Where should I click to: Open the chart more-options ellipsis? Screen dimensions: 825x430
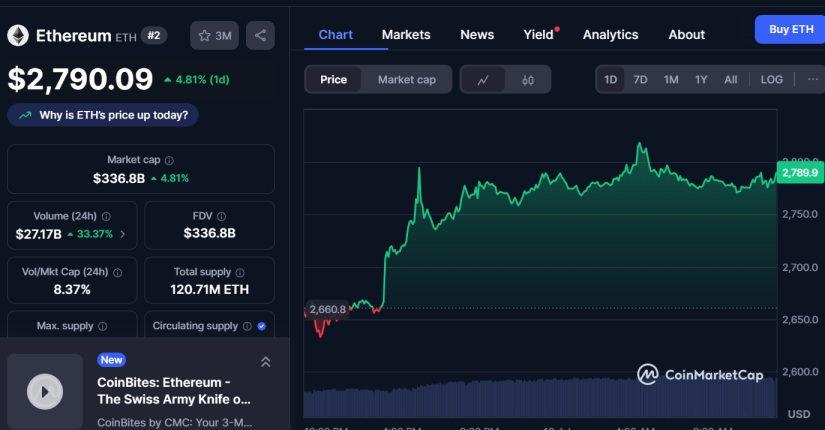pyautogui.click(x=813, y=79)
